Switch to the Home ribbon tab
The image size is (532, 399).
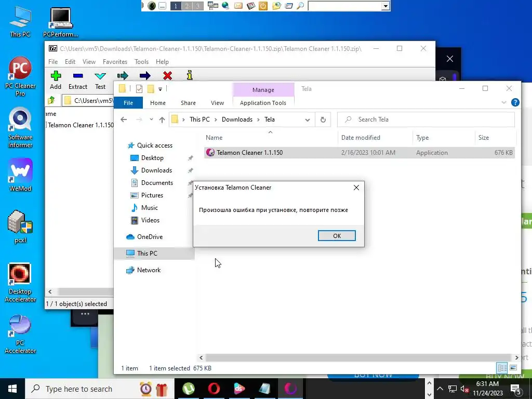pos(158,103)
